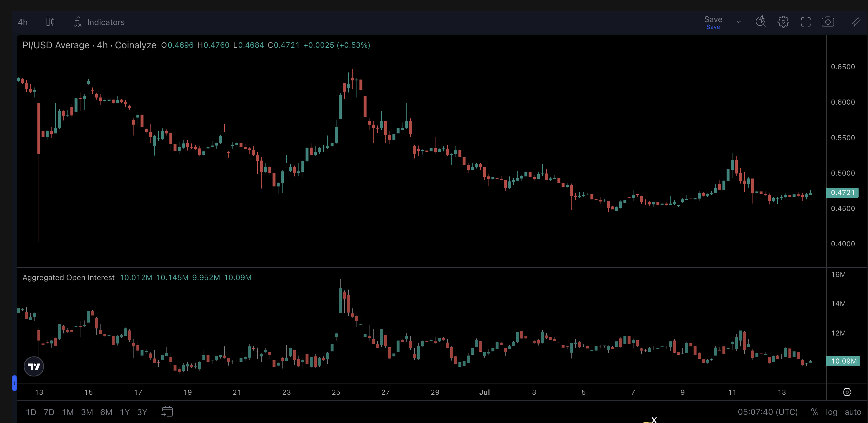Viewport: 868px width, 423px height.
Task: Click the TradingView logo badge
Action: point(34,366)
